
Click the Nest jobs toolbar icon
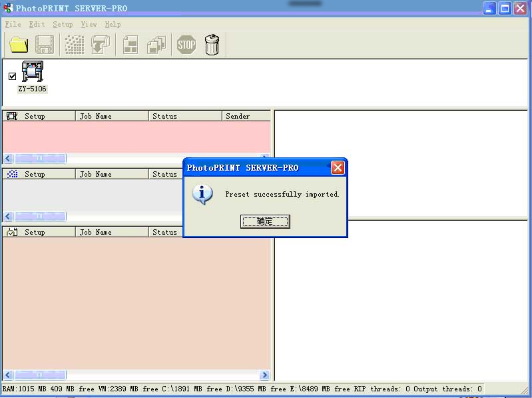click(x=131, y=45)
